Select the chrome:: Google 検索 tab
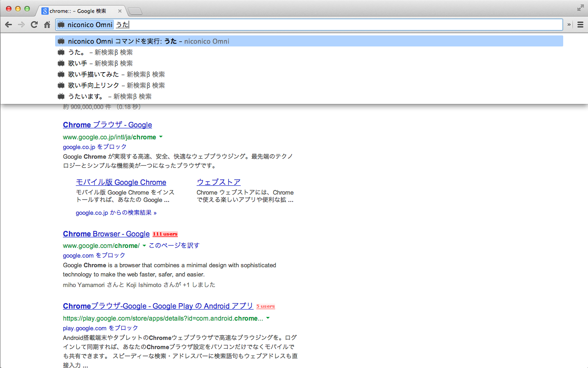Screen dimensions: 588x368 pos(81,11)
